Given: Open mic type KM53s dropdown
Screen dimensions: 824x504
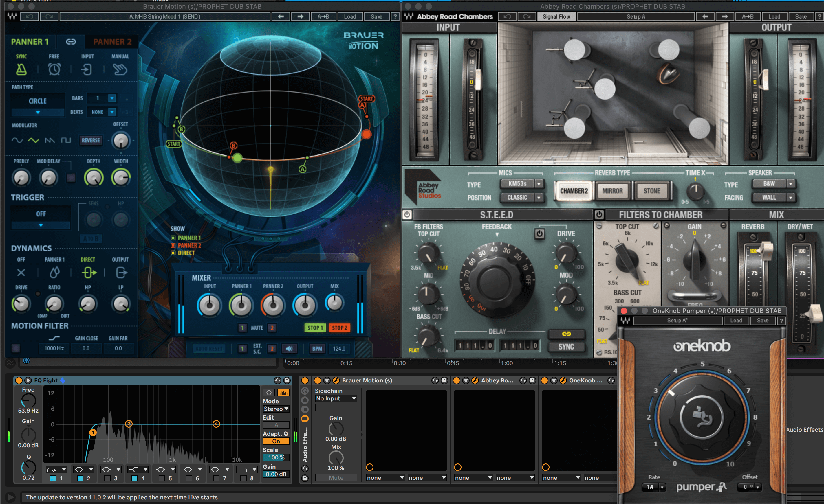Looking at the screenshot, I should click(x=522, y=183).
